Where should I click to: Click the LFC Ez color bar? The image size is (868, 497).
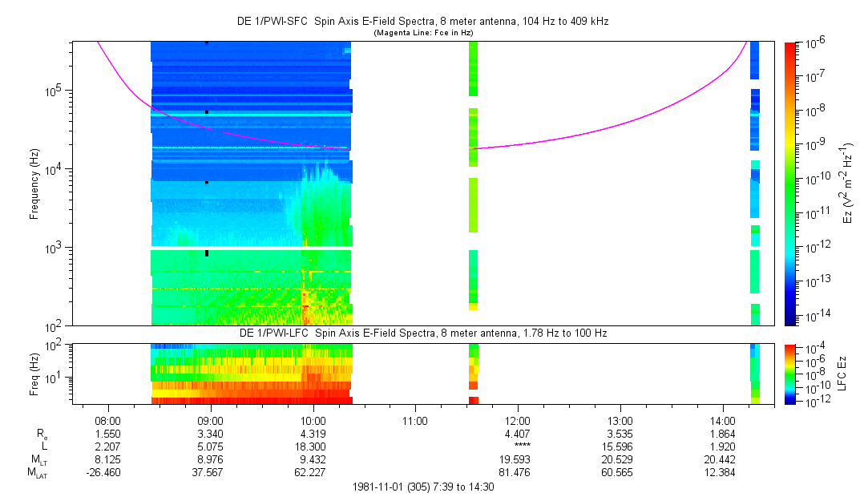(x=790, y=373)
